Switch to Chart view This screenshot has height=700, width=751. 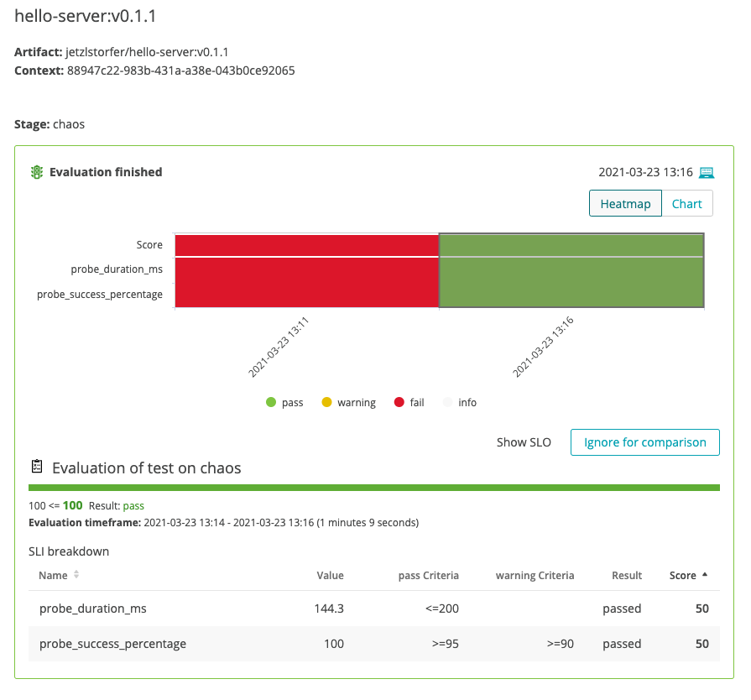pyautogui.click(x=687, y=204)
